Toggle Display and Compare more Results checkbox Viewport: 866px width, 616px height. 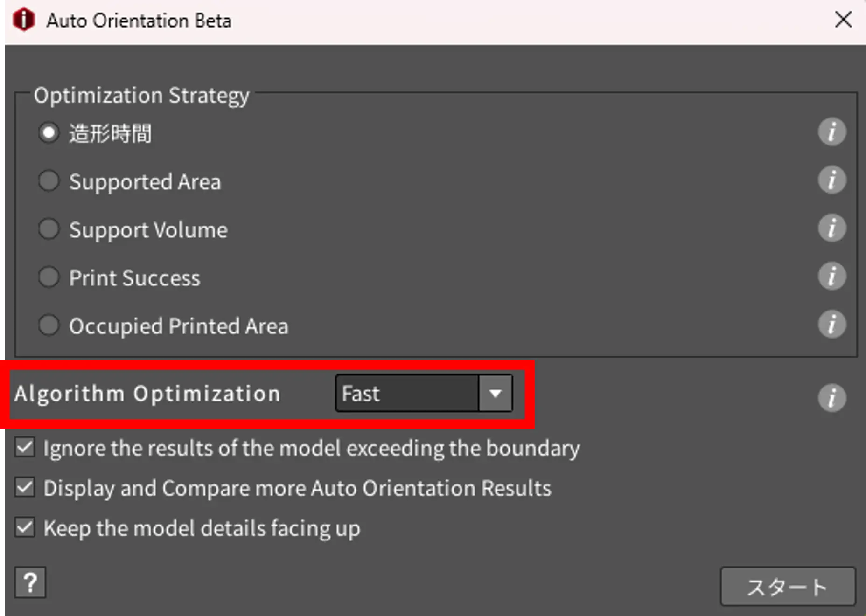pos(25,488)
